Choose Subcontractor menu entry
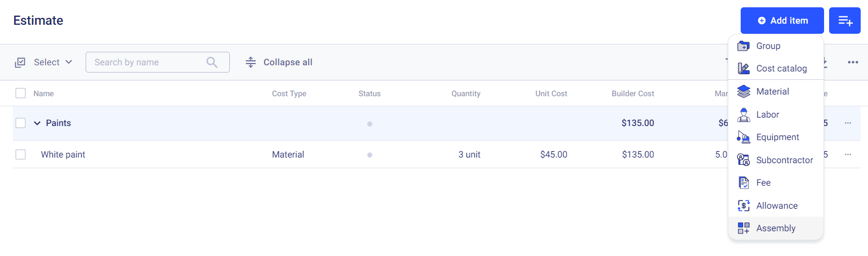The height and width of the screenshot is (256, 868). tap(784, 160)
